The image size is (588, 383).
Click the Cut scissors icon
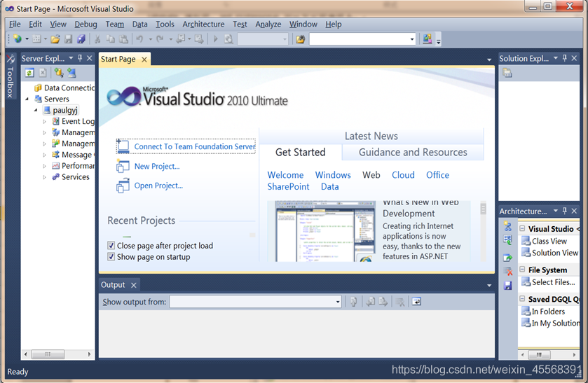(97, 39)
